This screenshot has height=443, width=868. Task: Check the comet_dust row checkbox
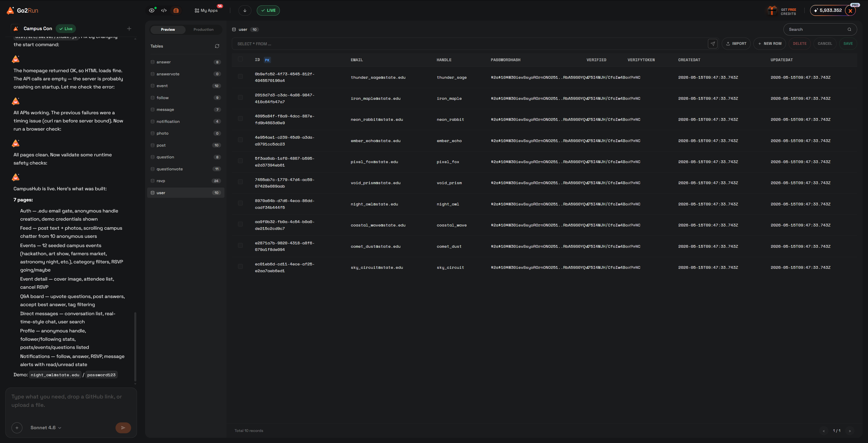[240, 246]
